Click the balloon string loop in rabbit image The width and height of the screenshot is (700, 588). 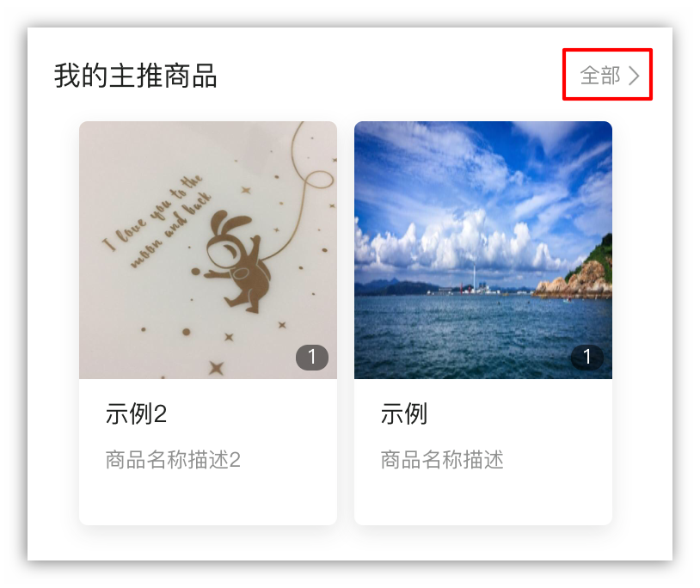point(318,180)
